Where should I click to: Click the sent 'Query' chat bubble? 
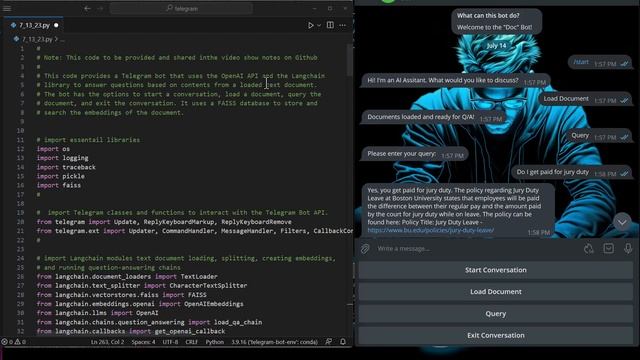(x=600, y=136)
